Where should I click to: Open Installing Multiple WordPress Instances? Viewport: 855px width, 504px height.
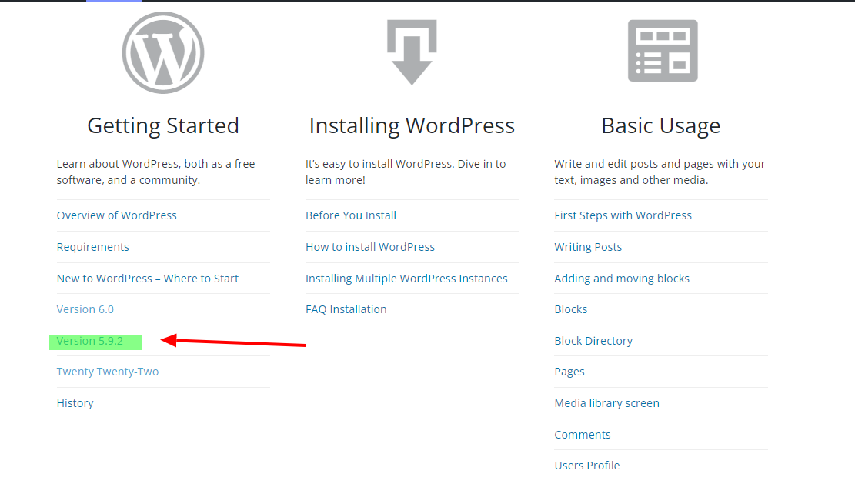click(406, 278)
